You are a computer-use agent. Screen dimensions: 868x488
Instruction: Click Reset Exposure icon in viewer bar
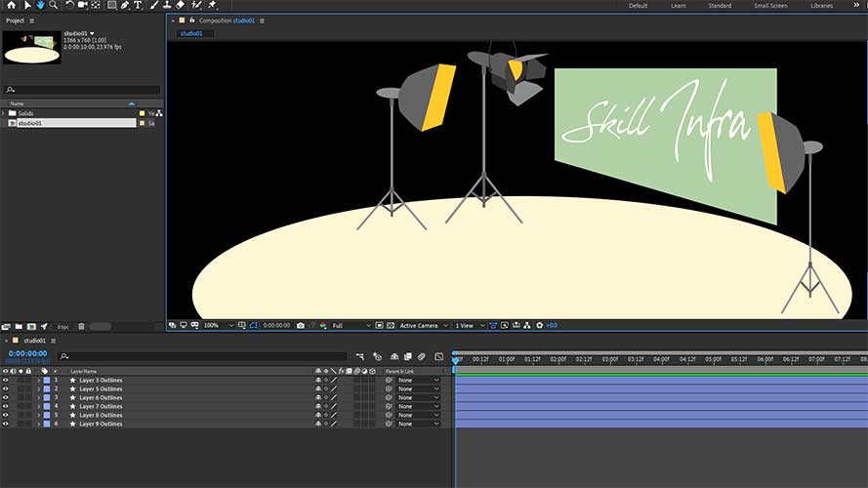540,325
